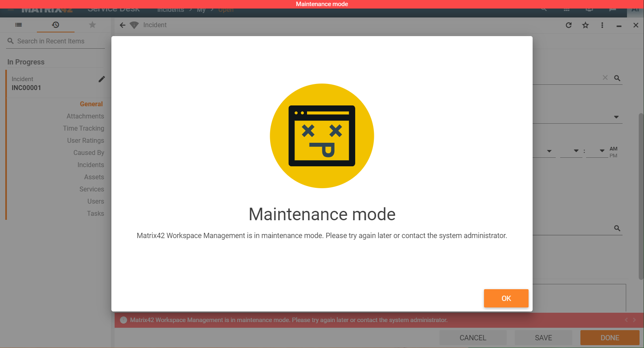The width and height of the screenshot is (644, 348).
Task: Expand the dropdown below the lookup field
Action: tap(616, 117)
